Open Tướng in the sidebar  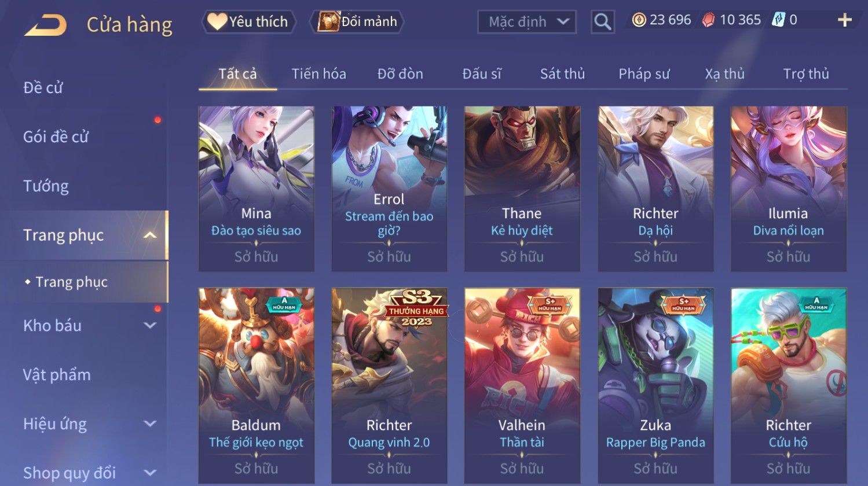coord(46,186)
